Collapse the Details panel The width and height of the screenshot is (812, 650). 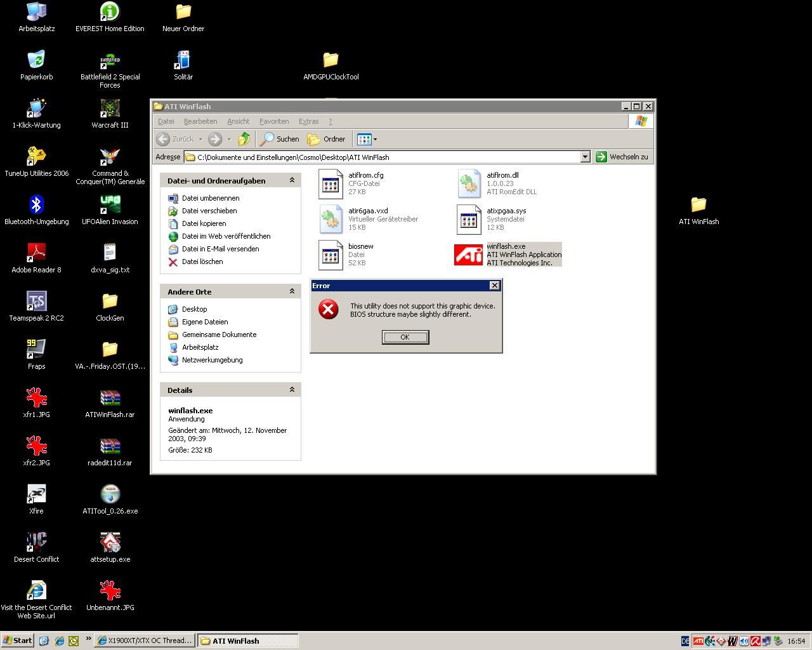(292, 390)
